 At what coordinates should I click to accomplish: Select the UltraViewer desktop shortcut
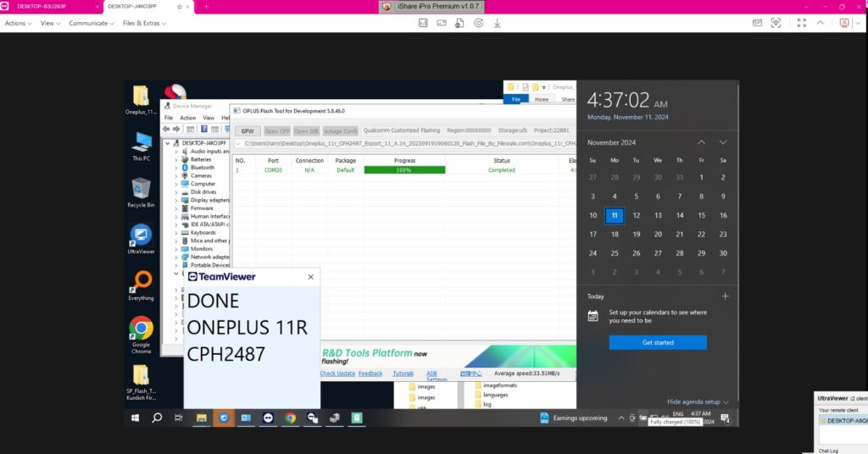point(141,239)
